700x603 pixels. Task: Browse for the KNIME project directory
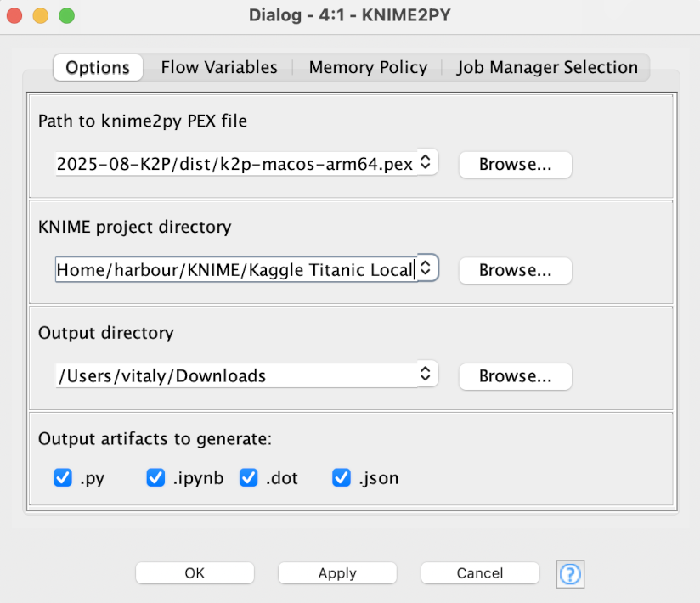(x=515, y=270)
